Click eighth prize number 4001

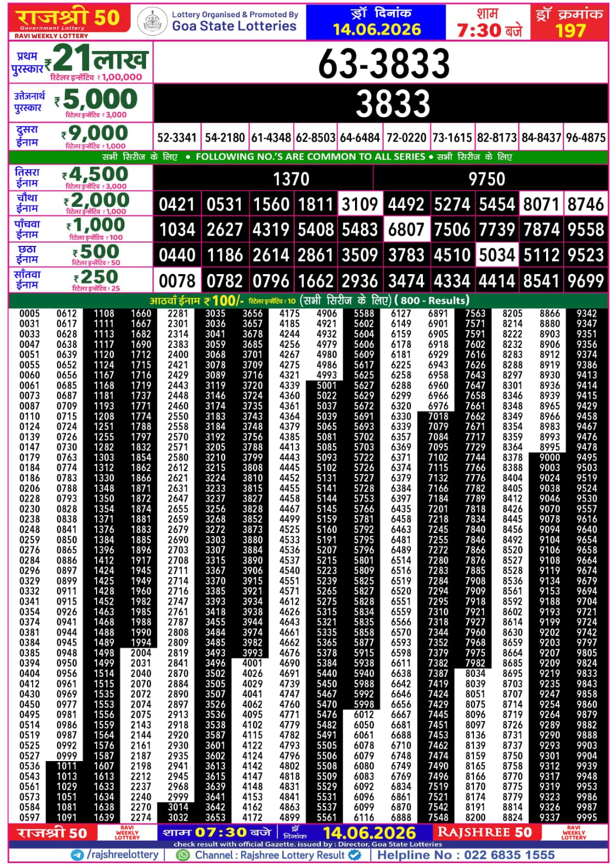tap(252, 663)
